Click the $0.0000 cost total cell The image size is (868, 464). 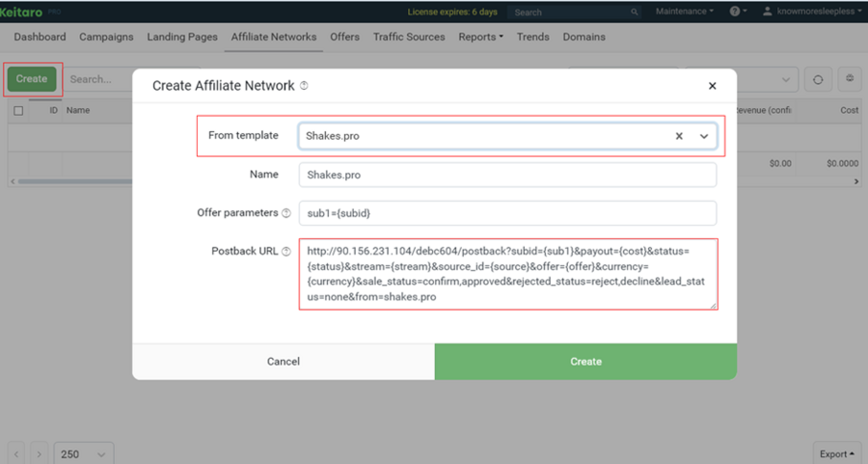coord(843,164)
